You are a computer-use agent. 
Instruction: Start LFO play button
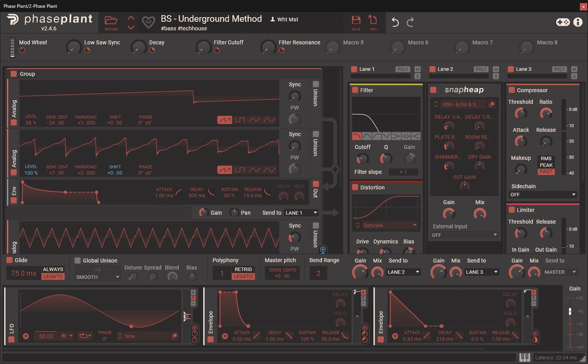coord(26,336)
